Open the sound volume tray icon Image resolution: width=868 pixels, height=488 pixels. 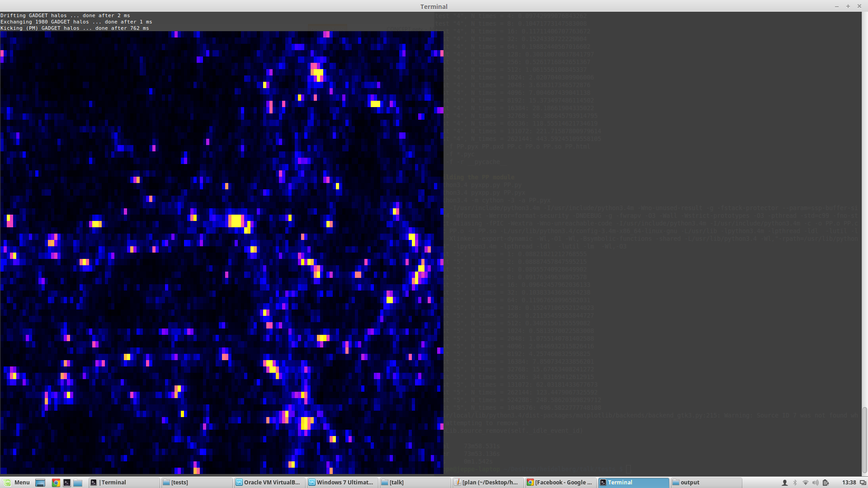tap(815, 483)
